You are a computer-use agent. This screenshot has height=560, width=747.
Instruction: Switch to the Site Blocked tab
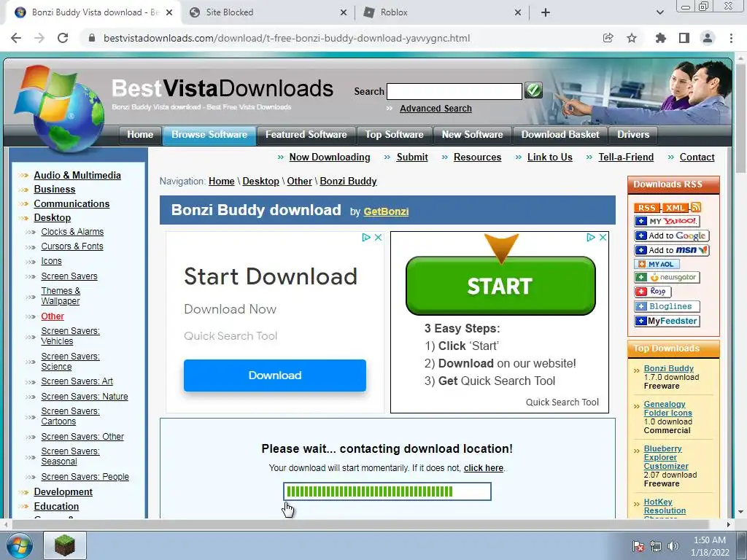268,12
